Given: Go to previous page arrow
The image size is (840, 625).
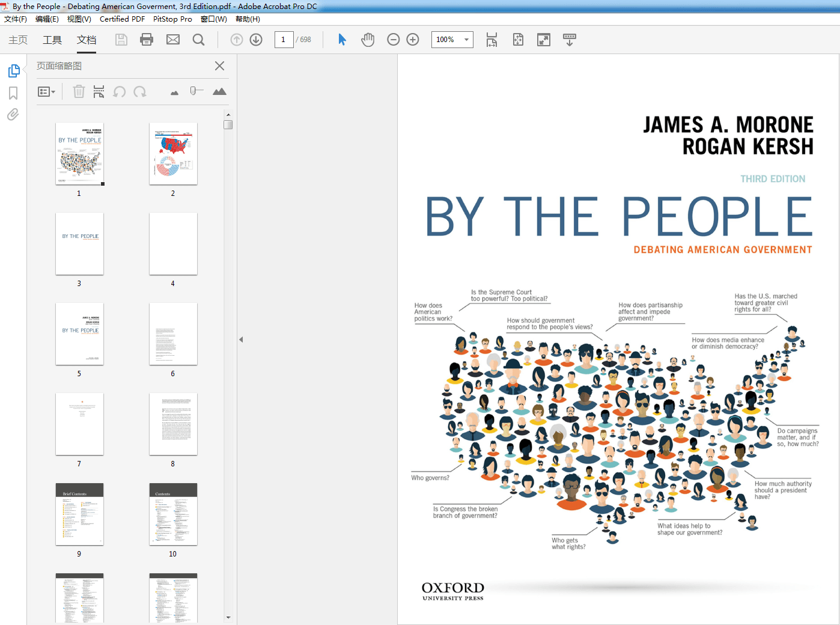Looking at the screenshot, I should pyautogui.click(x=237, y=40).
